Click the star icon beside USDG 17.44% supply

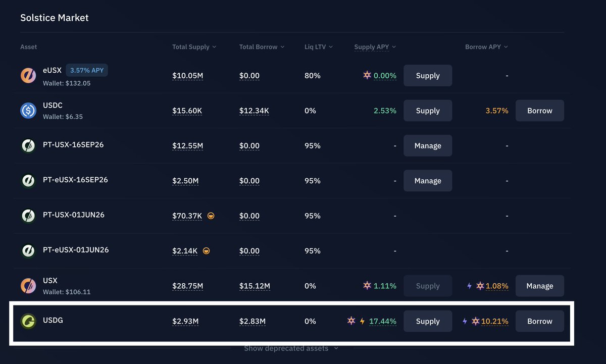[351, 321]
